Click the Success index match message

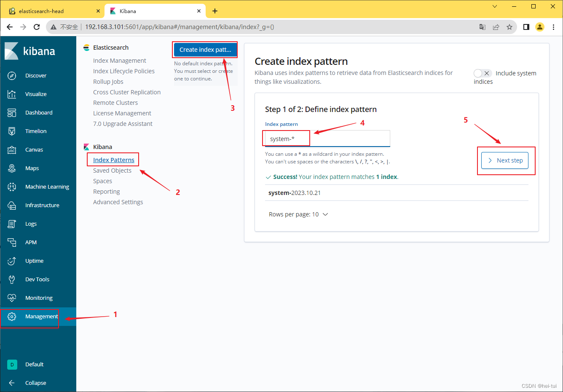(332, 177)
